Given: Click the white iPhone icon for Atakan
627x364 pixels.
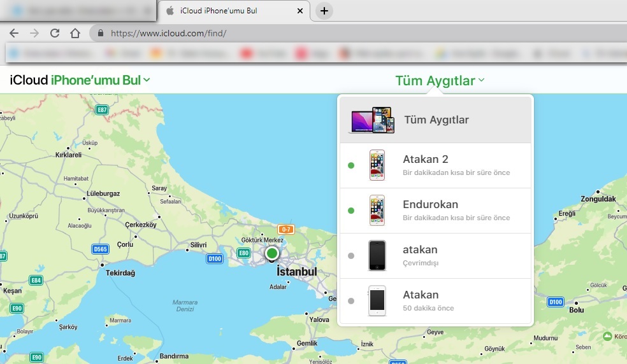Looking at the screenshot, I should coord(377,300).
